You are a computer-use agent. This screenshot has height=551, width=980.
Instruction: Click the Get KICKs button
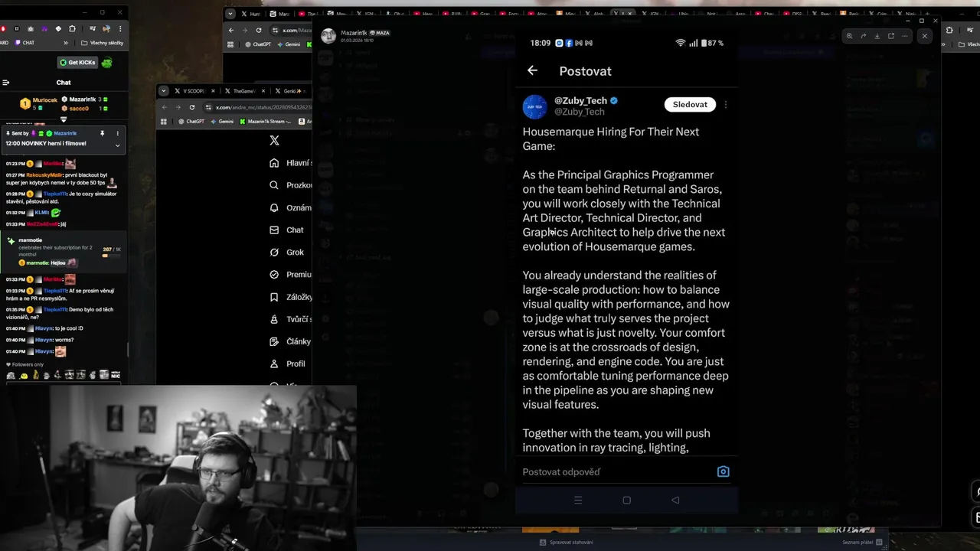point(77,63)
